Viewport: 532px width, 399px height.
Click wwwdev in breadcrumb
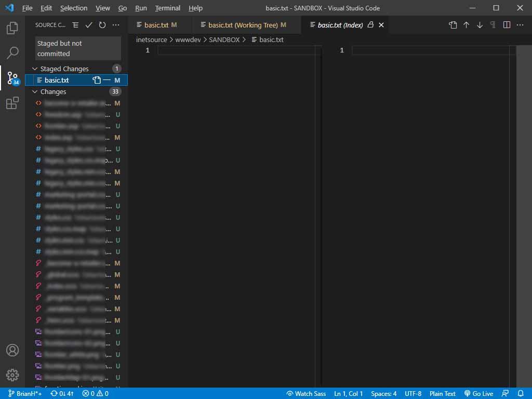[188, 39]
